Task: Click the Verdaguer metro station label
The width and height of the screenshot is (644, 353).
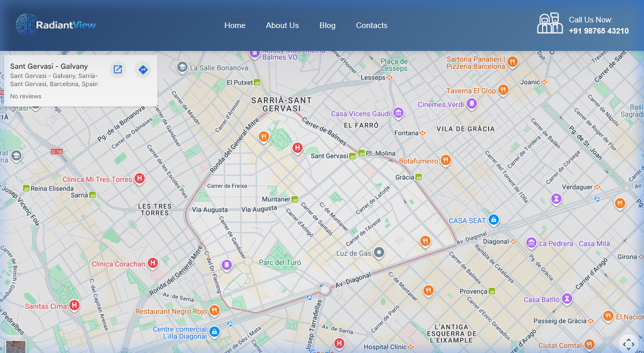Action: (x=577, y=187)
